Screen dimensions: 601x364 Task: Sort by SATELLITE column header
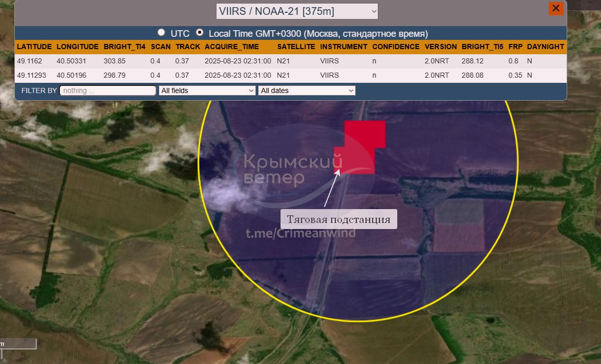click(296, 47)
